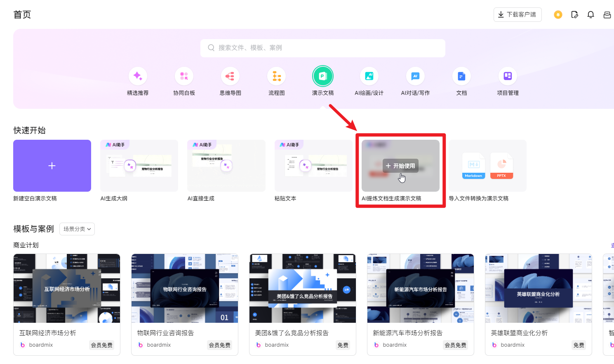This screenshot has width=614, height=364.
Task: Click the highlighted 演示文稿 presentation icon
Action: pos(323,76)
